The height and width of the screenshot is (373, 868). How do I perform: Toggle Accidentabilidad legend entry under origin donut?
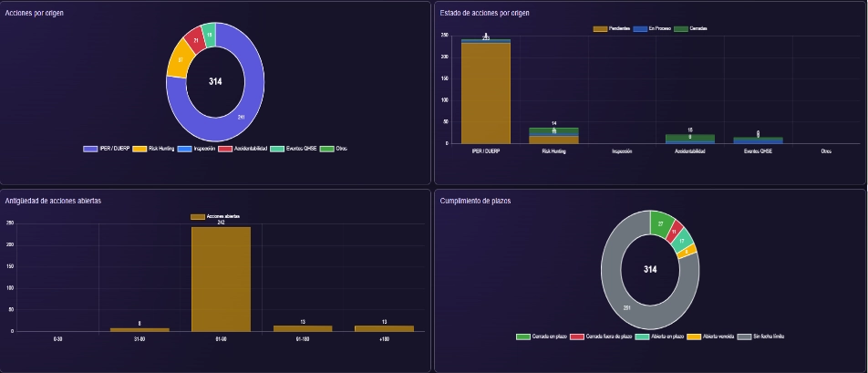pos(243,149)
